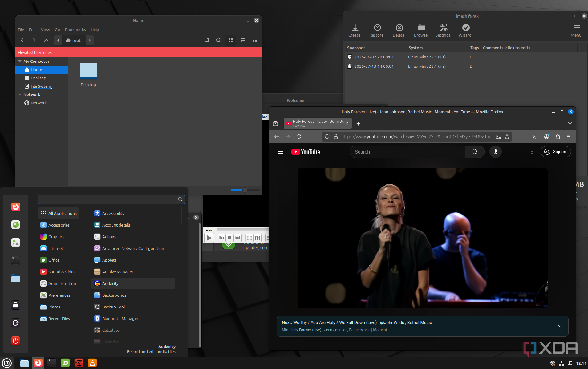Open Firefox list all tabs dropdown
588x369 pixels.
pyautogui.click(x=570, y=123)
